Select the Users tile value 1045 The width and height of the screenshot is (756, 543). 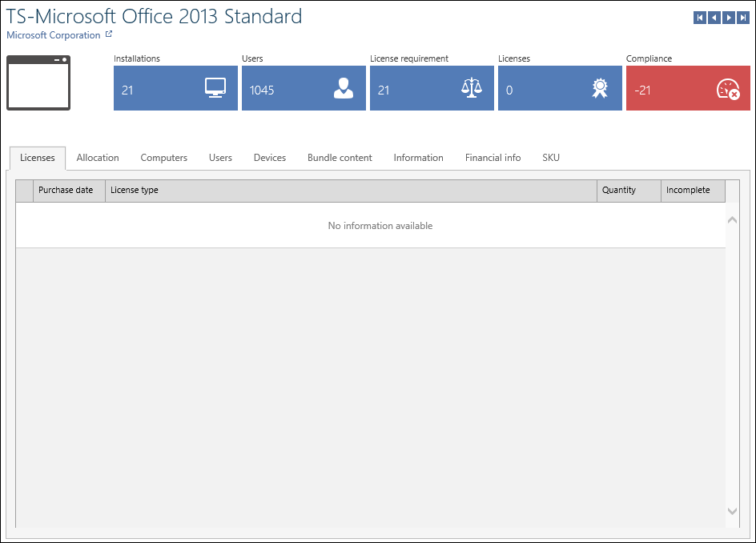click(x=262, y=90)
